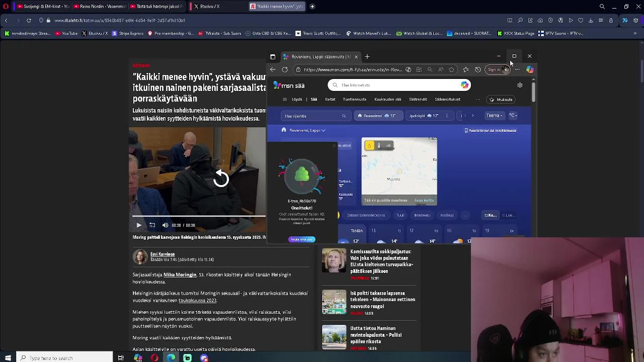This screenshot has height=362, width=644.
Task: Open Kuukauden sää tab
Action: [x=388, y=100]
